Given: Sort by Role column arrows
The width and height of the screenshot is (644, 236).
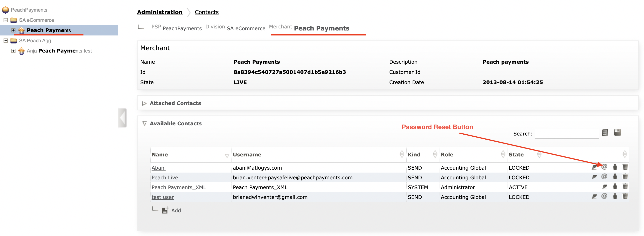Looking at the screenshot, I should click(503, 154).
